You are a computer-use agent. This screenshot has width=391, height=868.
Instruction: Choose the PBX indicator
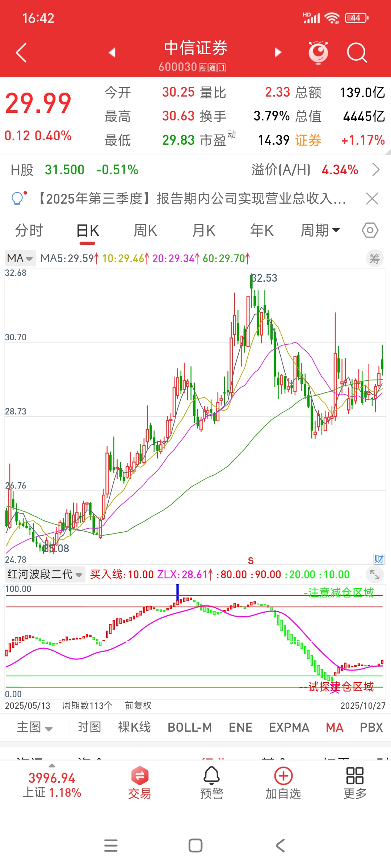[371, 727]
